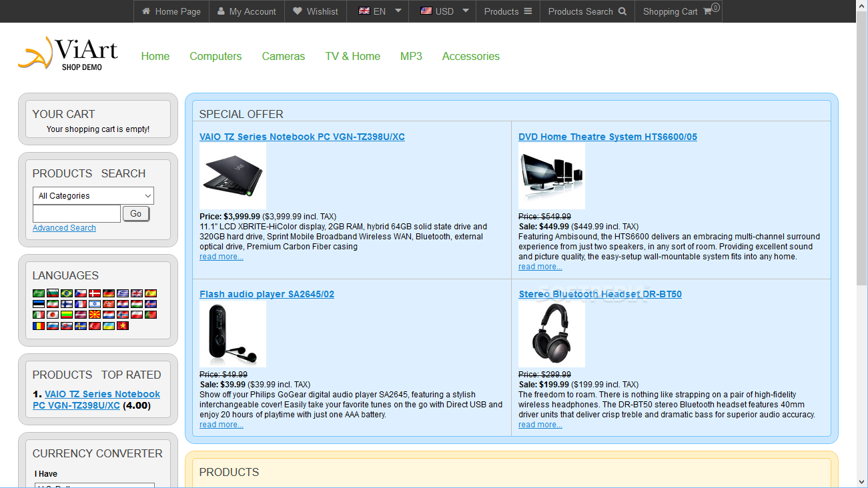Open My Account in top bar
868x488 pixels.
[x=247, y=11]
